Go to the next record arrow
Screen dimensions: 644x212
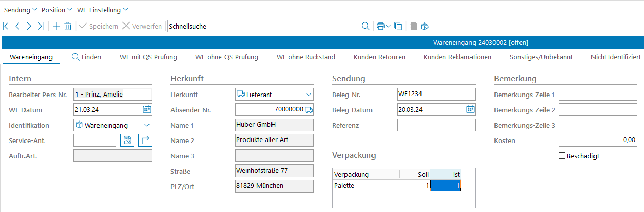pos(29,26)
